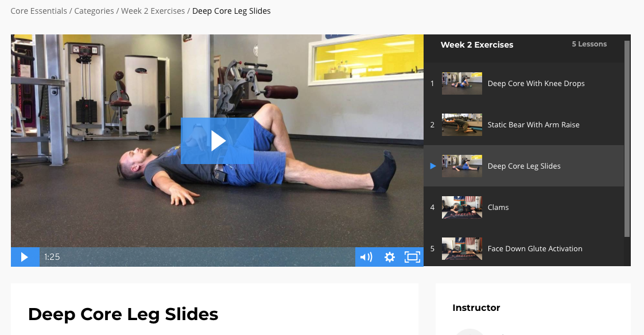Select the Face Down Glute Activation thumbnail

click(x=461, y=248)
